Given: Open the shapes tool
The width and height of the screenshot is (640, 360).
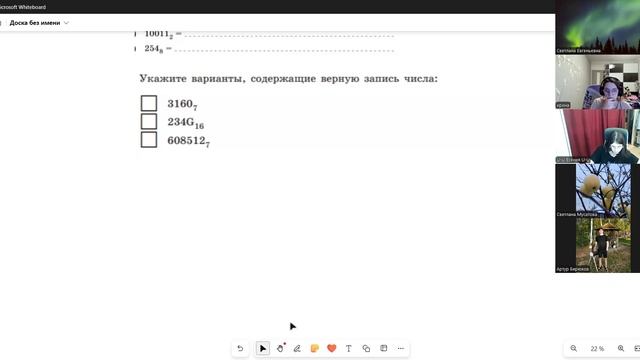Looking at the screenshot, I should click(x=366, y=349).
